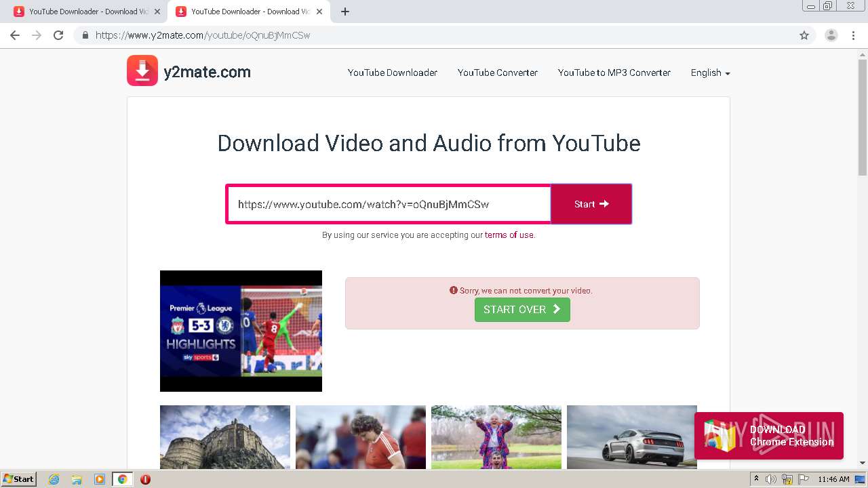Close the first YouTube Downloader tab
Viewport: 868px width, 488px height.
click(157, 12)
